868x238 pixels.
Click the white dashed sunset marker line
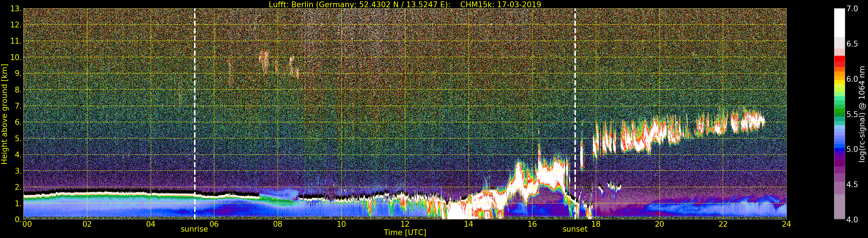click(x=575, y=114)
